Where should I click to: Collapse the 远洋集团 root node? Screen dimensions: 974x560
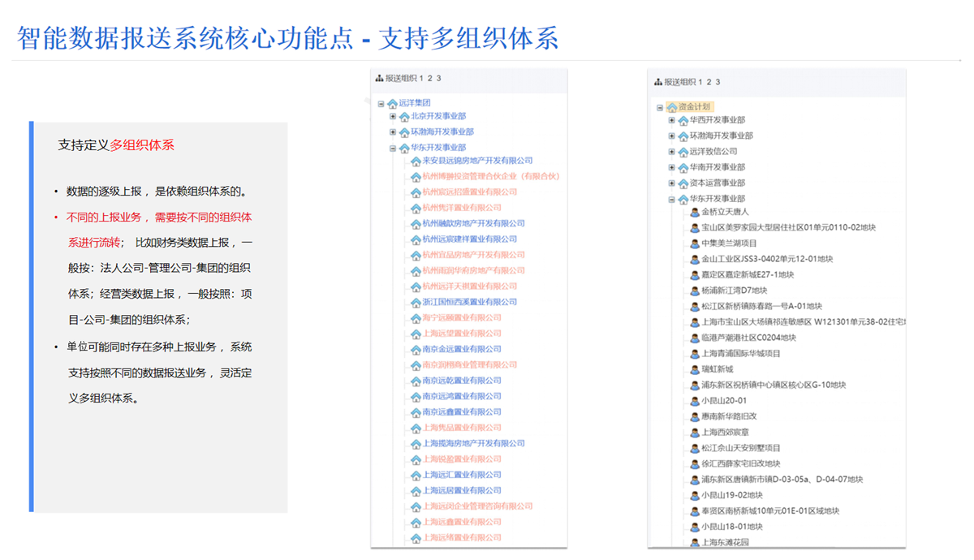381,104
